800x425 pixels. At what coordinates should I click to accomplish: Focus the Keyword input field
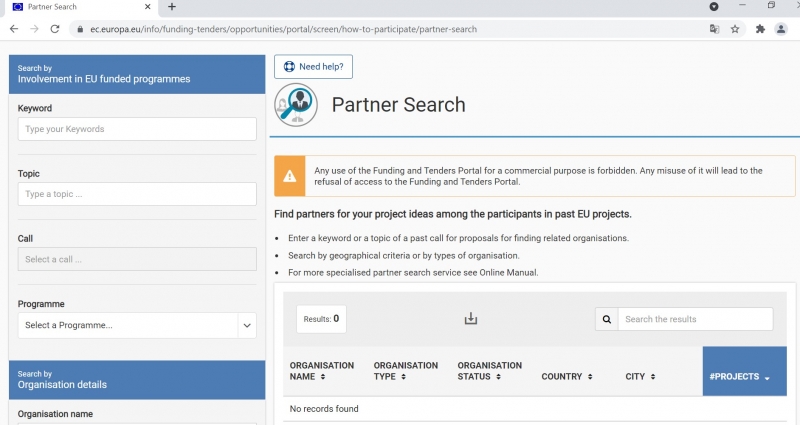point(137,129)
